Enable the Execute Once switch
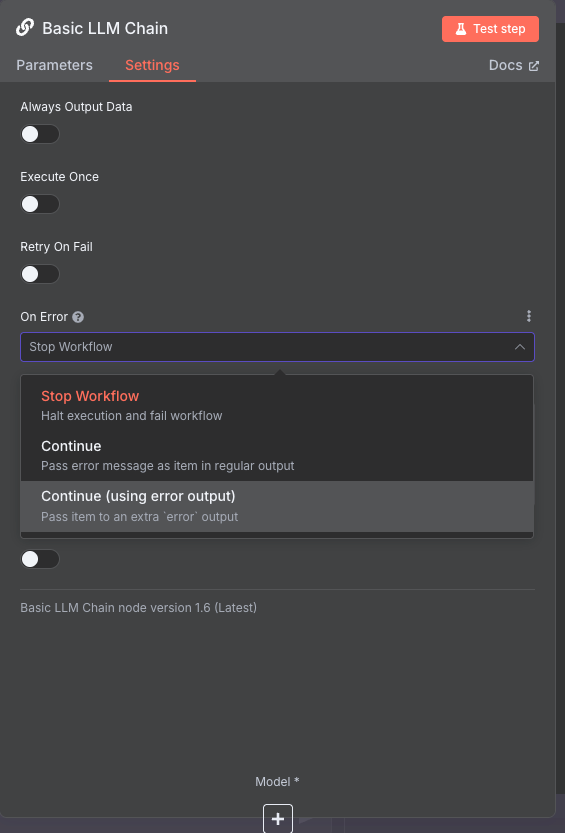This screenshot has height=833, width=565. [40, 204]
